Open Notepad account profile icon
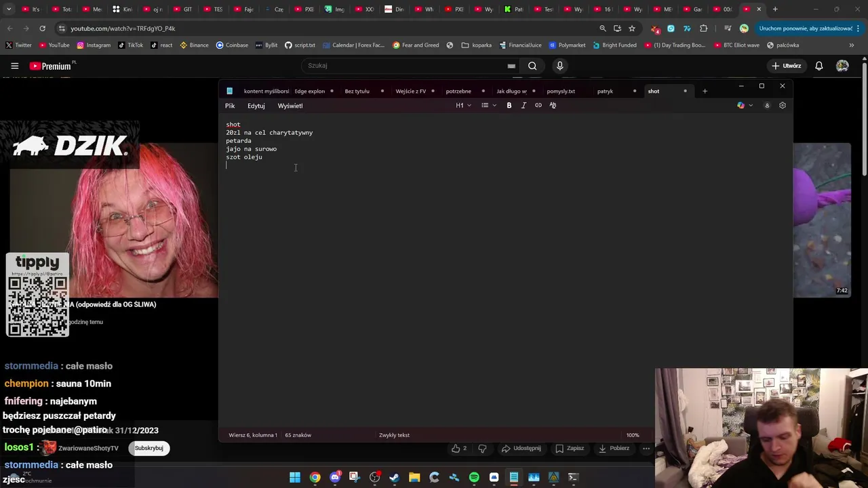Screen dimensions: 868x488 click(x=767, y=105)
